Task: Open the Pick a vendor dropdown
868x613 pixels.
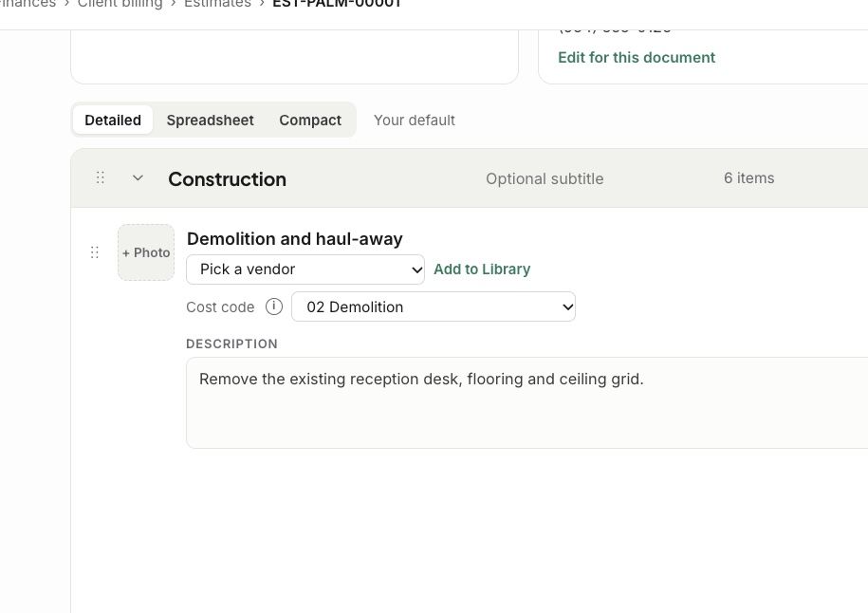Action: pyautogui.click(x=305, y=269)
